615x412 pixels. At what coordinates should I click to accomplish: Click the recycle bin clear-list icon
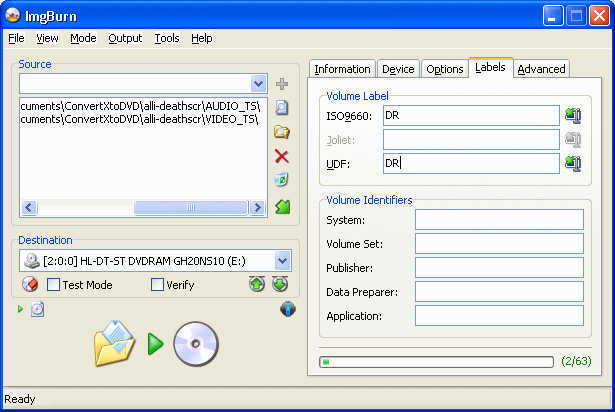(x=282, y=180)
